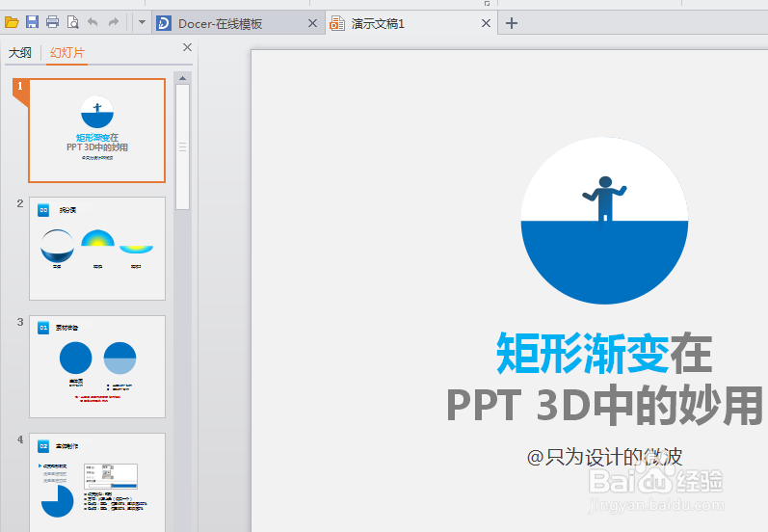Redo the last action
The image size is (768, 532).
pos(113,22)
